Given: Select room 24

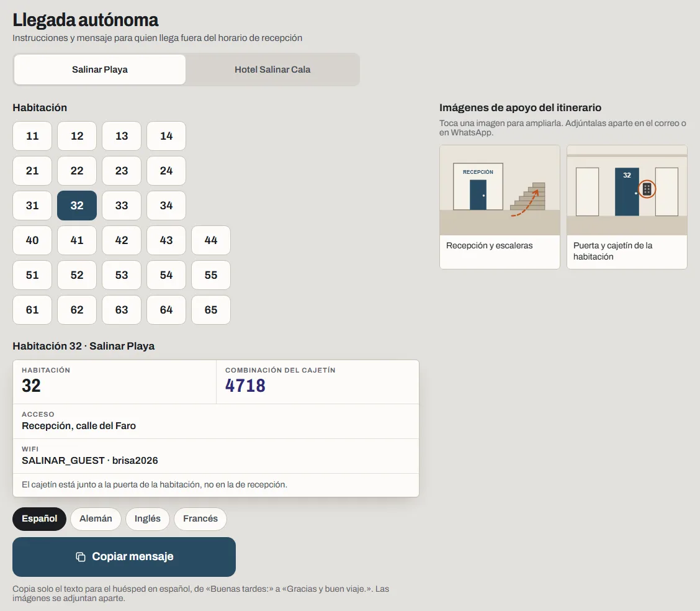Looking at the screenshot, I should point(166,171).
